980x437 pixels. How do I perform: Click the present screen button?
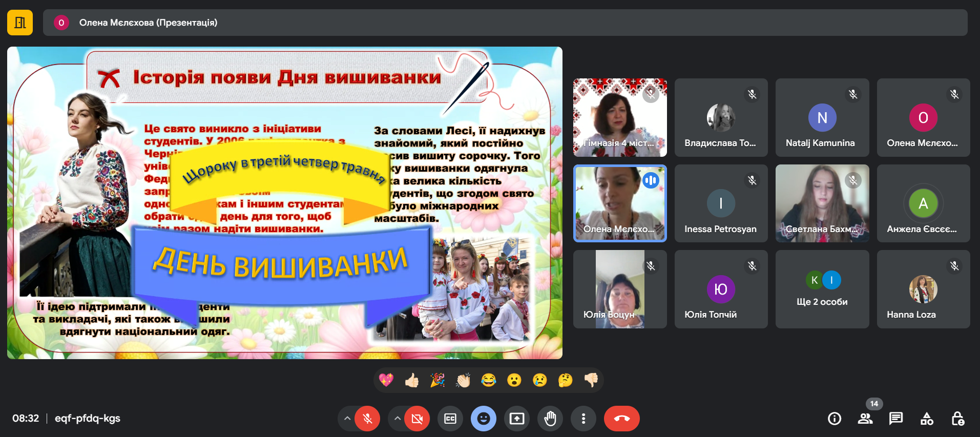516,419
